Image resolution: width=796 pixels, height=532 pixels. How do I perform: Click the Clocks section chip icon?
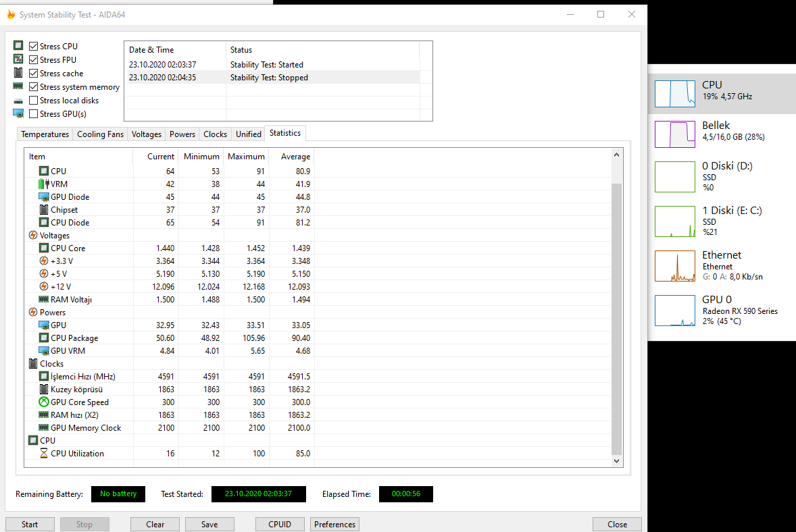33,364
